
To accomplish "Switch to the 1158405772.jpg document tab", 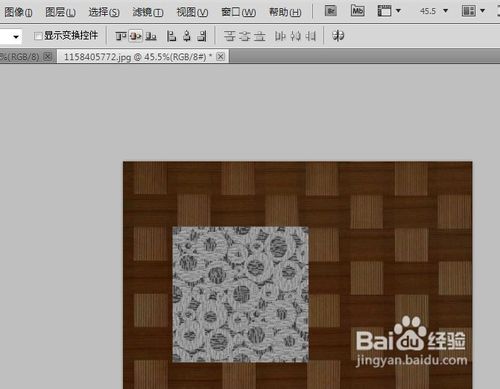I will (138, 57).
